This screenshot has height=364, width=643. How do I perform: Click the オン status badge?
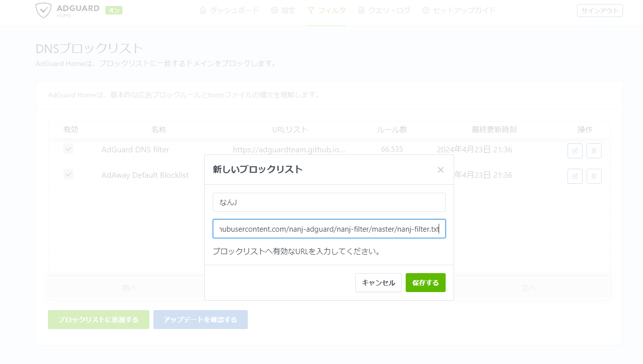click(x=114, y=10)
